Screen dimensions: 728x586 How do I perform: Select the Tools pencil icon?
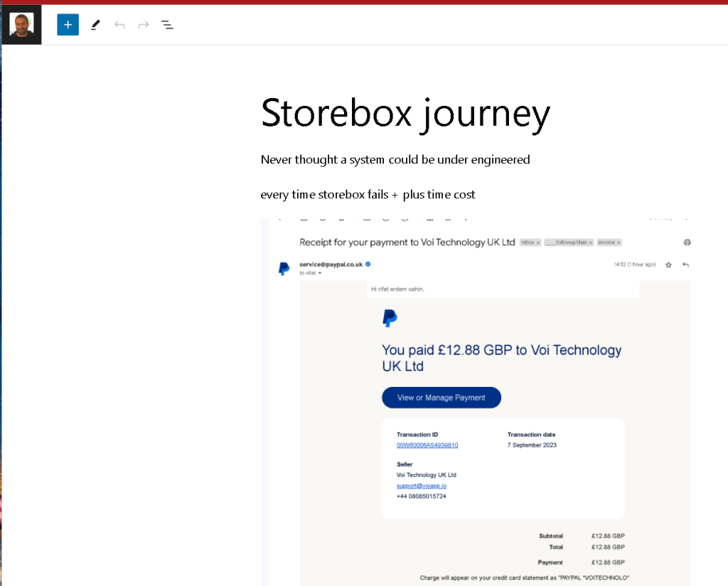pos(96,25)
